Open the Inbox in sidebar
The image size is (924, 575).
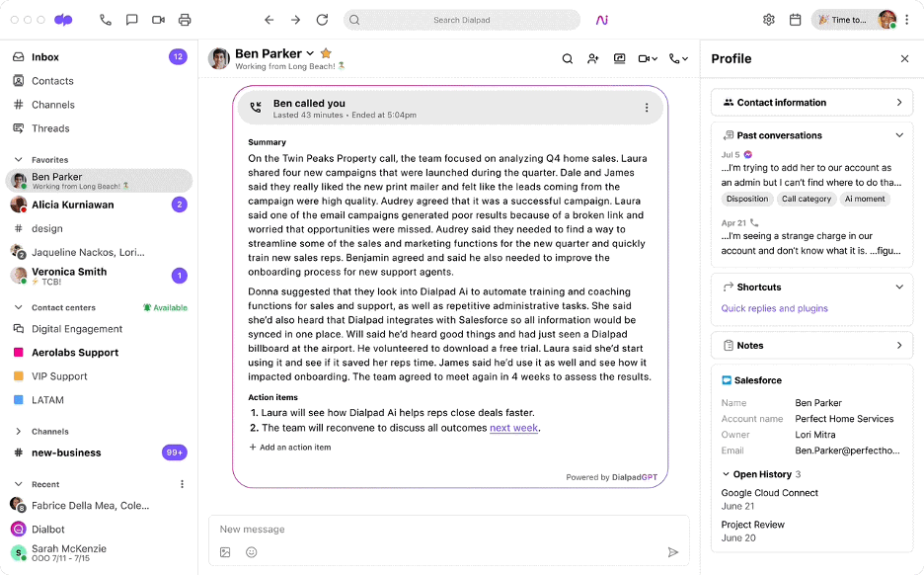(45, 57)
